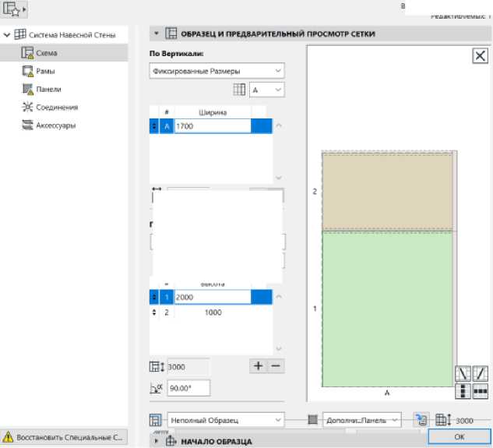Collapse Образец и предварительный просмотр сетки section
The image size is (493, 448).
pos(157,34)
